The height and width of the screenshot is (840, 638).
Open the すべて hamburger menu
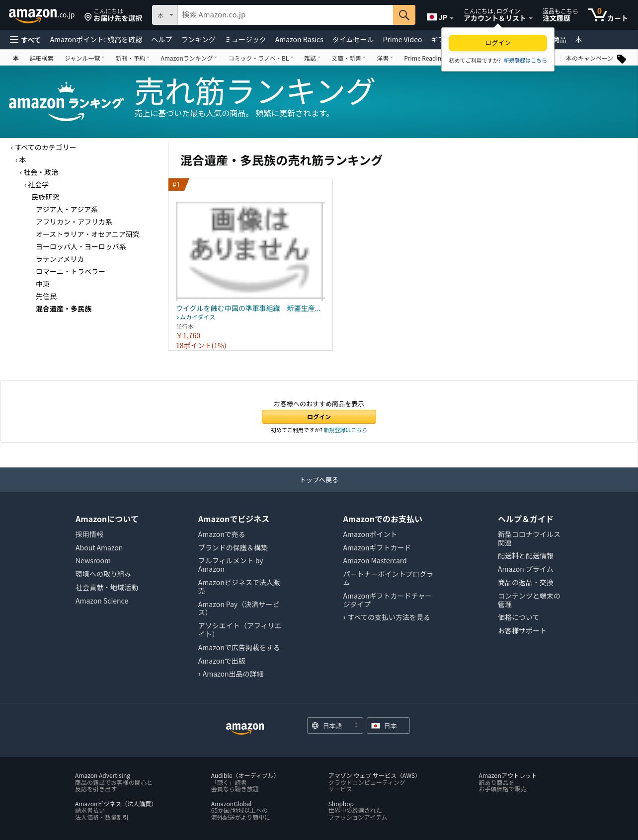pos(25,40)
